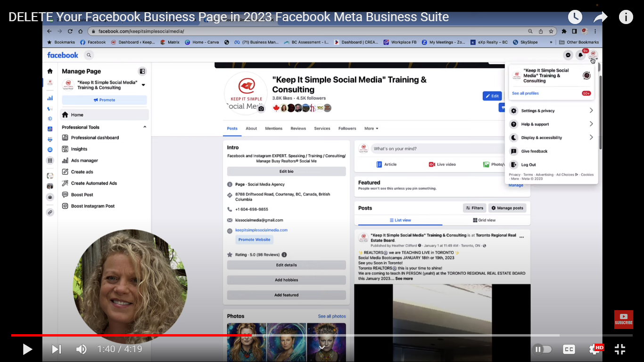Viewport: 644px width, 362px height.
Task: Open the Facebook notifications bell
Action: pyautogui.click(x=580, y=55)
